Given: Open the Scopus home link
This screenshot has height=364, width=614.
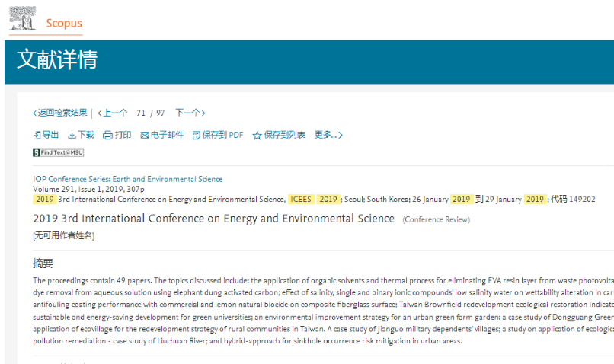Looking at the screenshot, I should 64,23.
